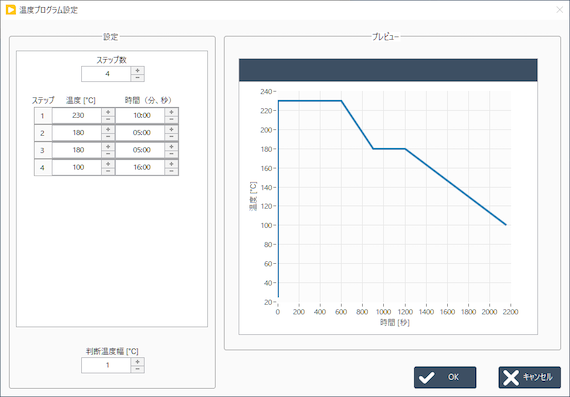Close the 温度プログラム設定 dialog
Screen dimensions: 570x397
tap(559, 10)
